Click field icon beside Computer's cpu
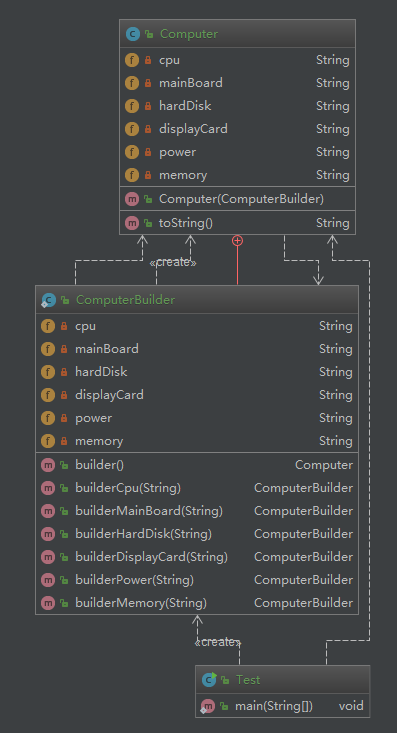 click(x=132, y=60)
